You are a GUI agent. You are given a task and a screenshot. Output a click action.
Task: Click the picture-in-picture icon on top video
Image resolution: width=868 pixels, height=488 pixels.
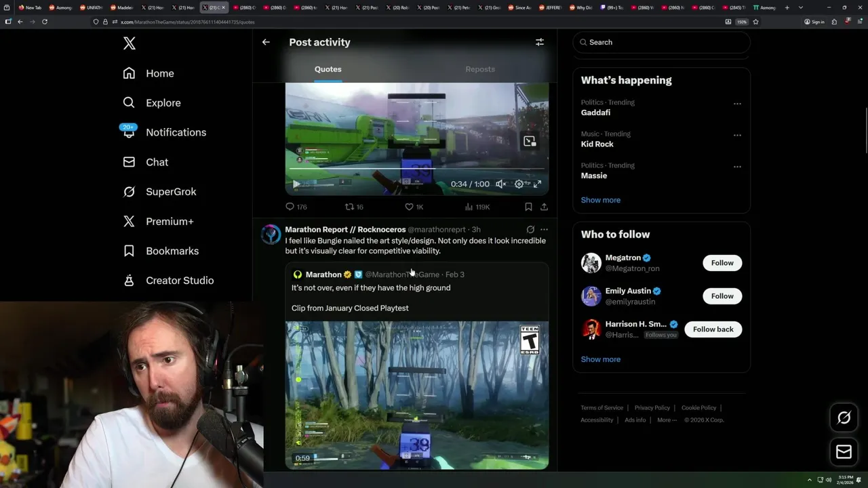point(530,141)
